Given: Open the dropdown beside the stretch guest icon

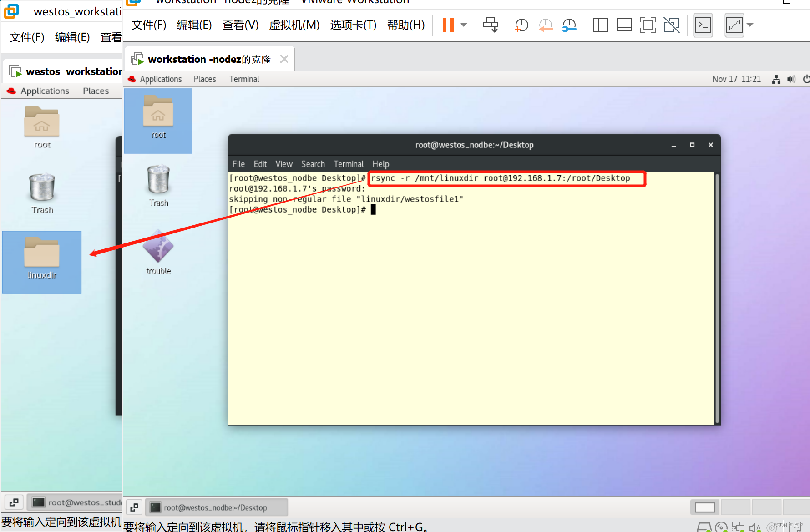Looking at the screenshot, I should 750,25.
